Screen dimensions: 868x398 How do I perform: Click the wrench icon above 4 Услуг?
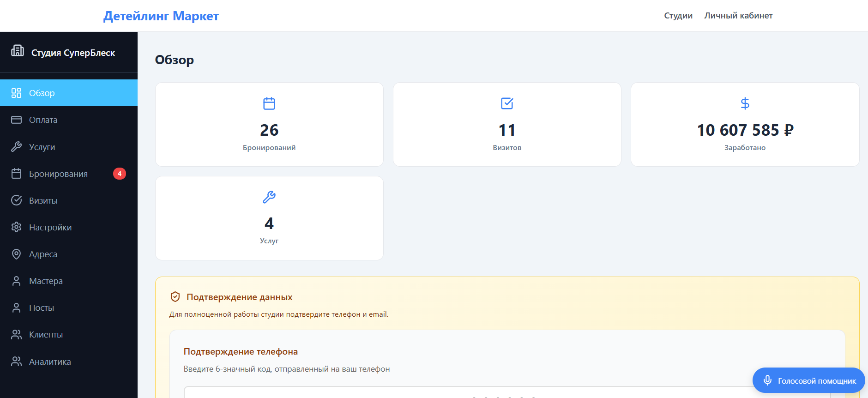click(x=269, y=197)
